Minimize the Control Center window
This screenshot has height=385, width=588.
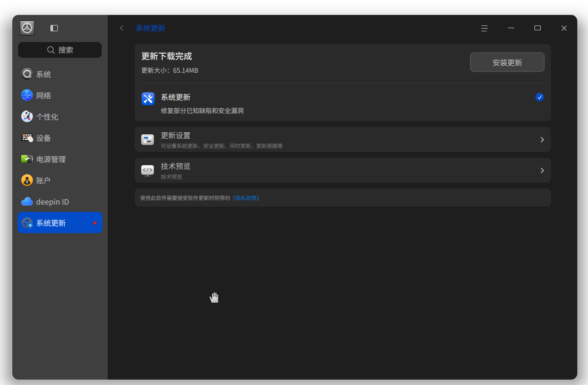tap(511, 28)
